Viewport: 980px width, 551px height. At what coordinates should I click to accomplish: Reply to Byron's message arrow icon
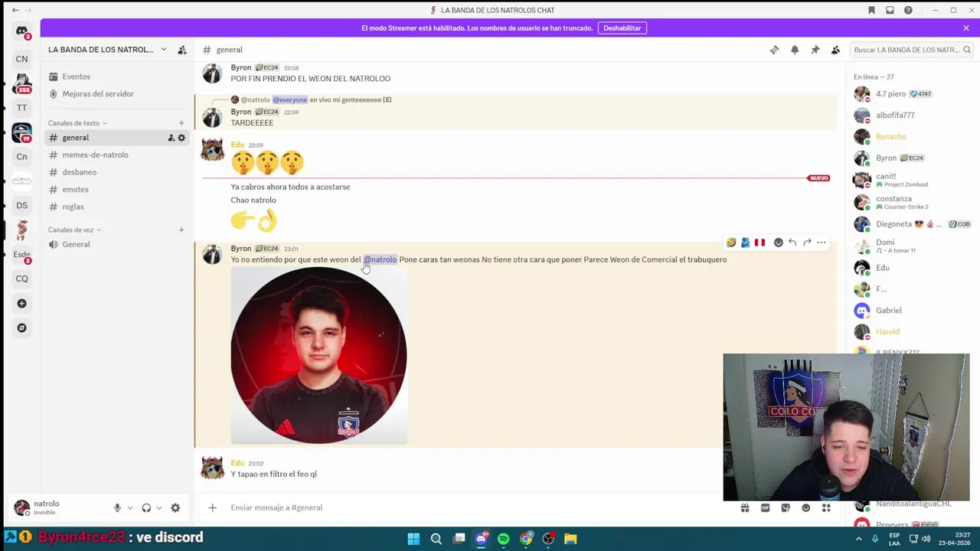click(792, 243)
